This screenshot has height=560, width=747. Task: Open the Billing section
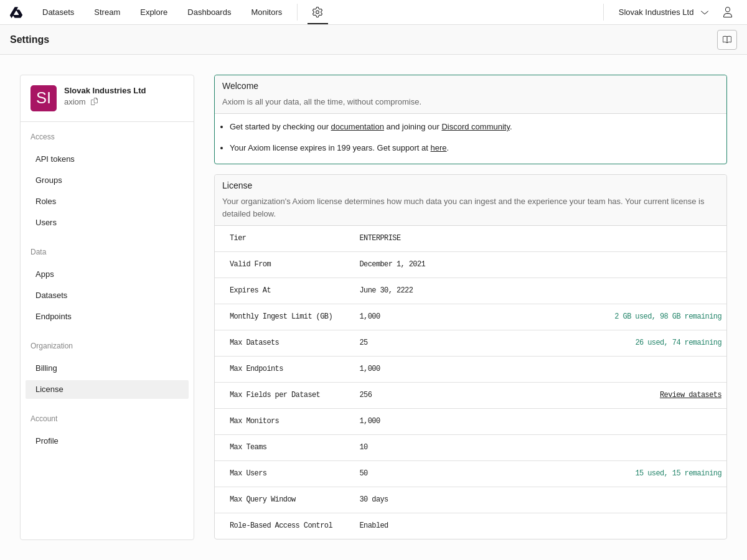pos(46,368)
